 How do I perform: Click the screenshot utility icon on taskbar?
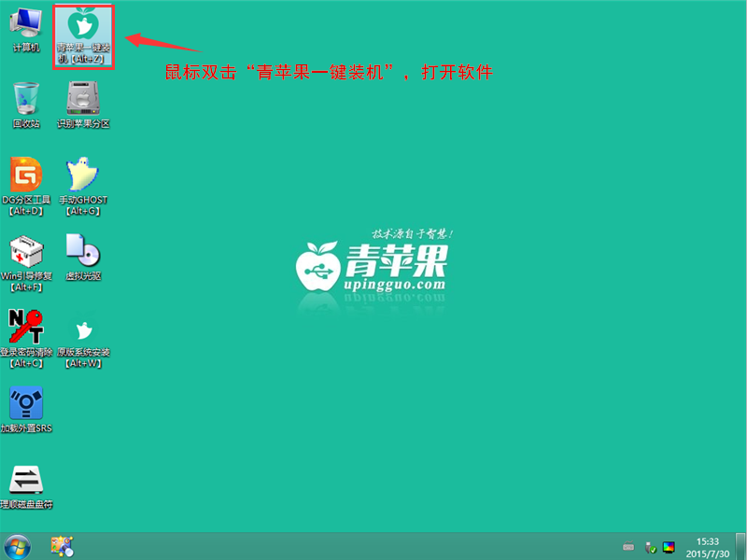63,546
